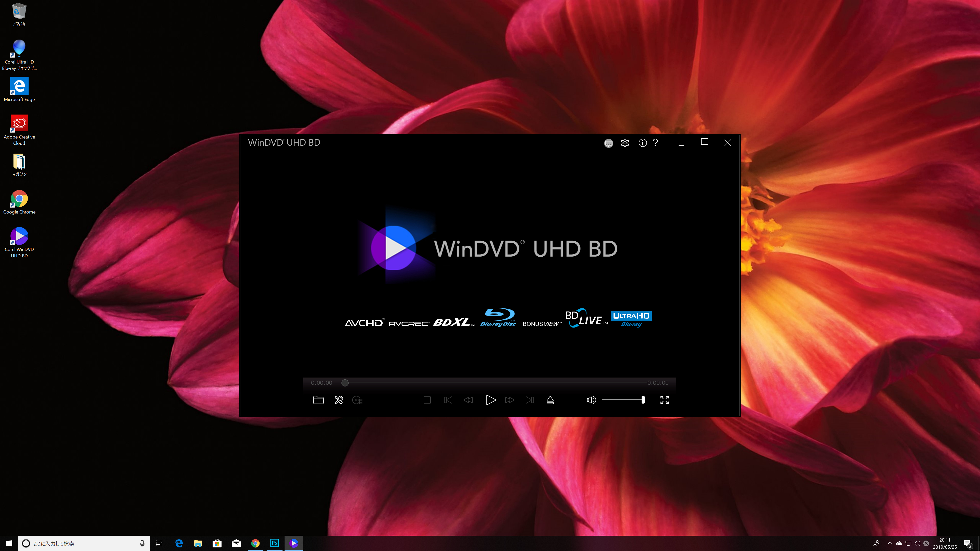Image resolution: width=980 pixels, height=551 pixels.
Task: Click the Eject disc button
Action: [x=550, y=400]
